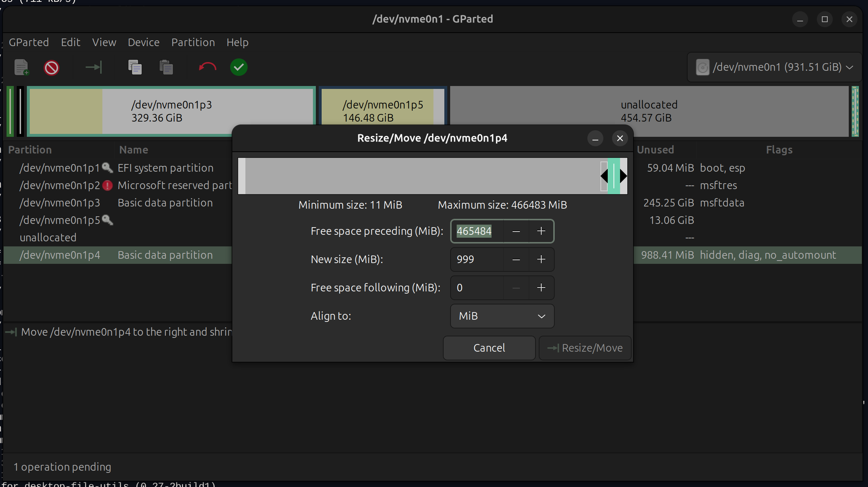This screenshot has width=868, height=487.
Task: Decrease New size value
Action: pyautogui.click(x=516, y=259)
